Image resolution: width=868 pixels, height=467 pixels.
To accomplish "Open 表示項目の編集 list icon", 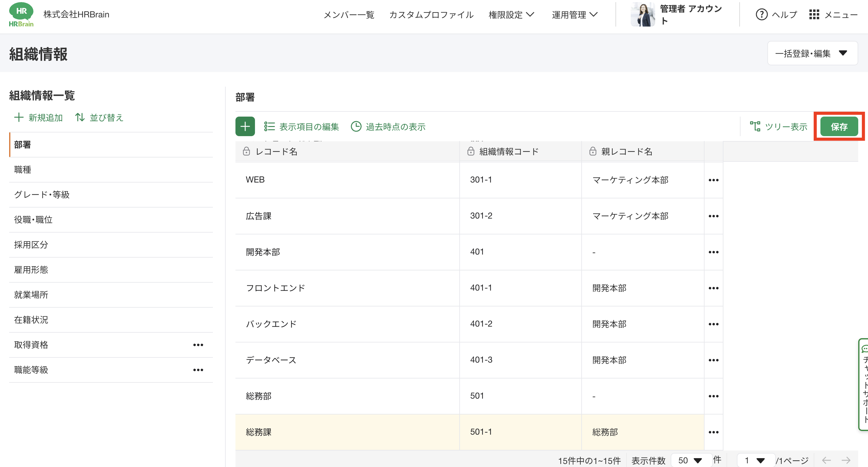I will (269, 126).
